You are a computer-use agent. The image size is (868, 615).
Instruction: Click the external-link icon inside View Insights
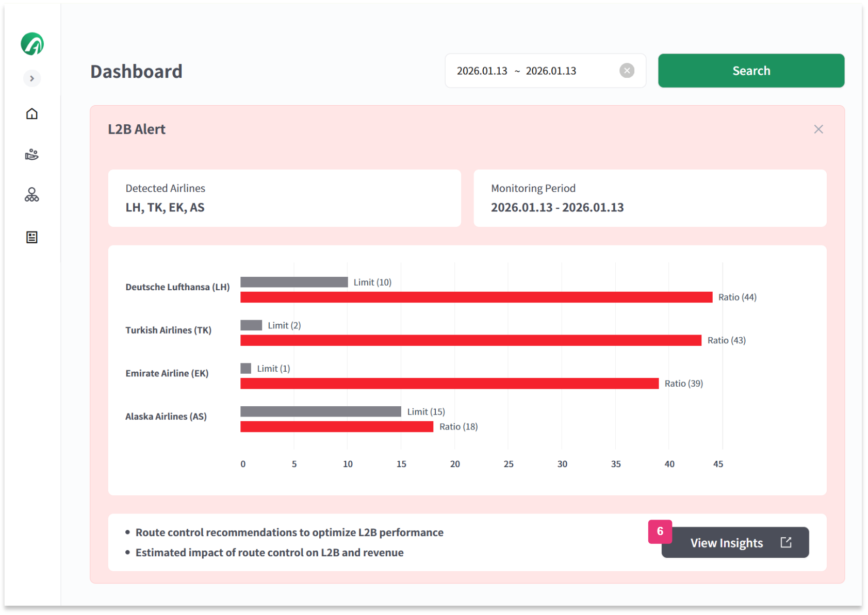pos(785,542)
